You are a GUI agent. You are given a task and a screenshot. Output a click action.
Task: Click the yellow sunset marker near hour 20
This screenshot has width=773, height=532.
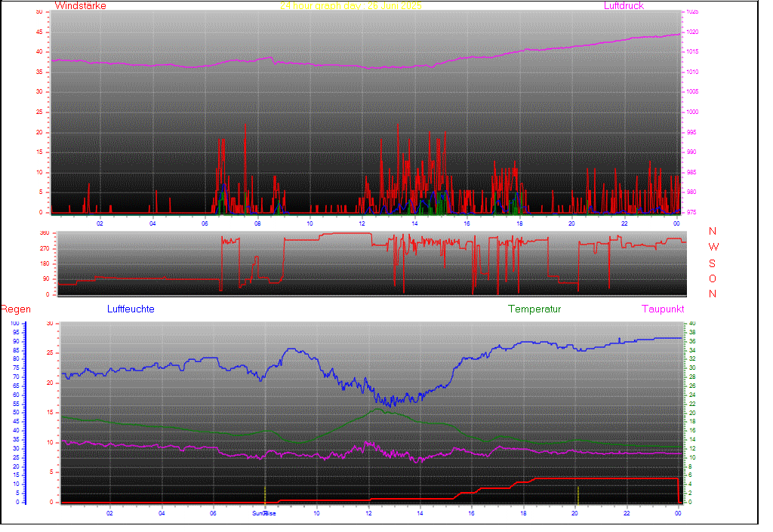[x=577, y=494]
